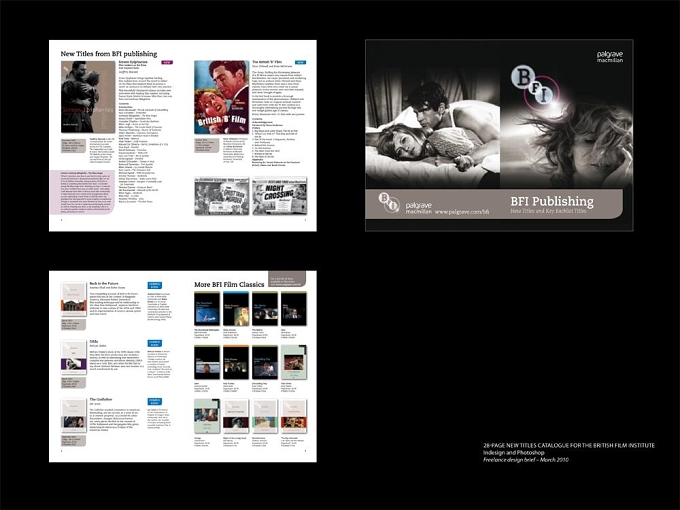This screenshot has height=510, width=680.
Task: Click the purple NEW badge beside Screen Epiphanies
Action: pyautogui.click(x=167, y=62)
